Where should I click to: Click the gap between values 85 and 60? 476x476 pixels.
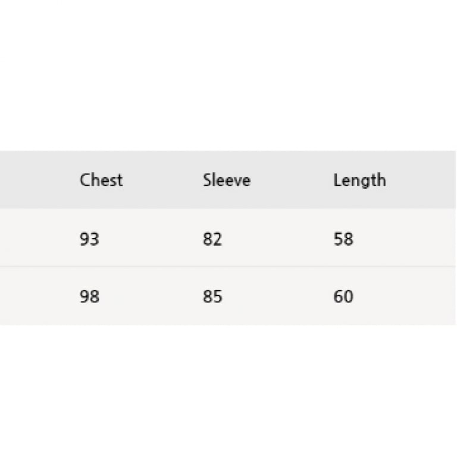pyautogui.click(x=278, y=296)
